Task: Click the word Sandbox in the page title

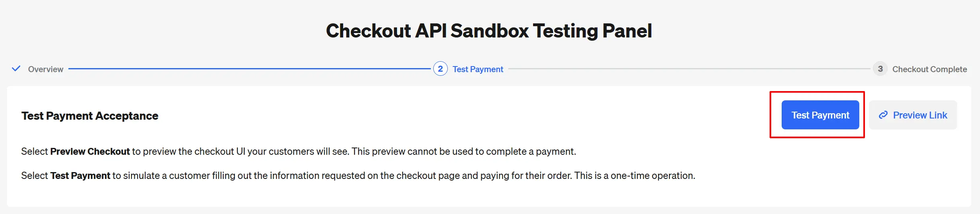Action: (x=489, y=31)
